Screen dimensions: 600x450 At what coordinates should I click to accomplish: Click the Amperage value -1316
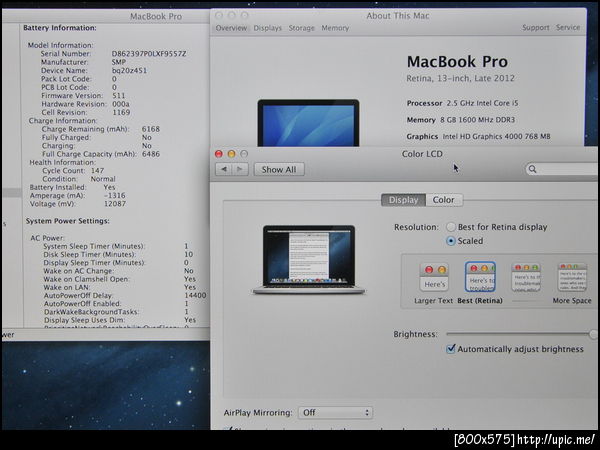click(x=114, y=195)
